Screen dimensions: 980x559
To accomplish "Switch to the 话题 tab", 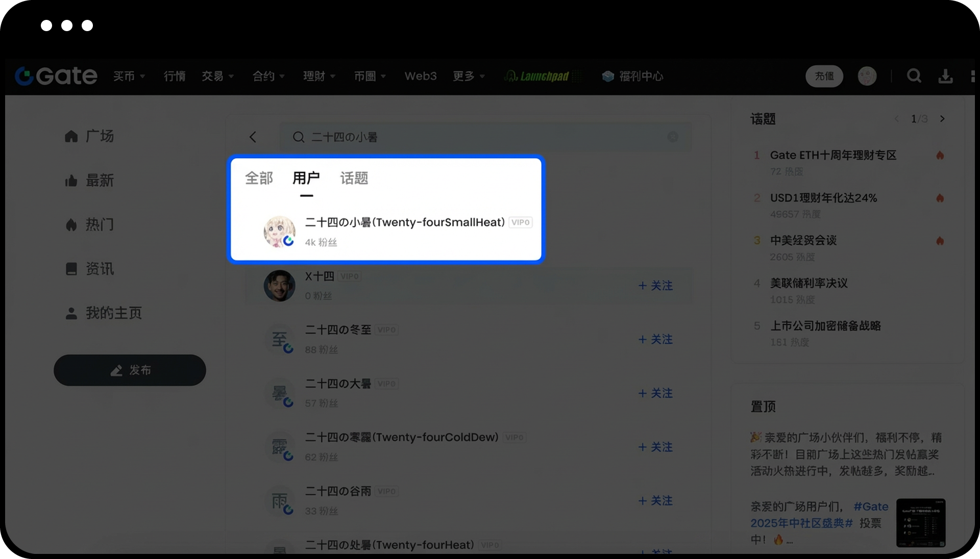I will [x=354, y=178].
